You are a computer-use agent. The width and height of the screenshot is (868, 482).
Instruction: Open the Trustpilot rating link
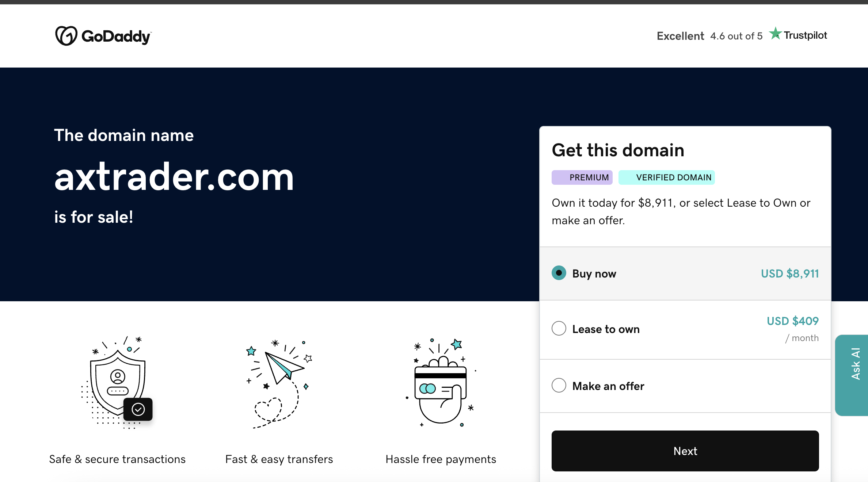(x=798, y=35)
